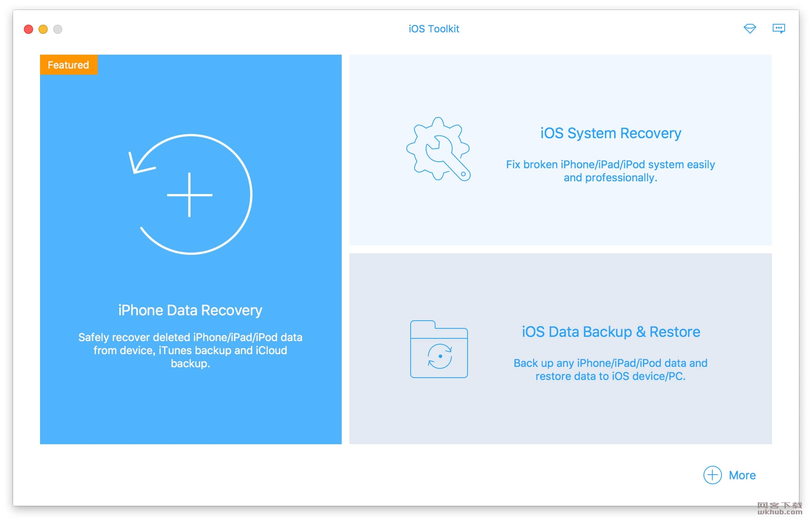Select the iOS System Recovery heading
The image size is (812, 522).
tap(611, 133)
